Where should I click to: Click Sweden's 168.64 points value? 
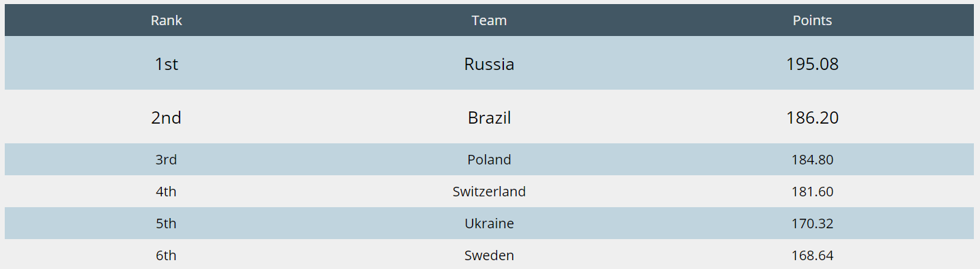812,255
